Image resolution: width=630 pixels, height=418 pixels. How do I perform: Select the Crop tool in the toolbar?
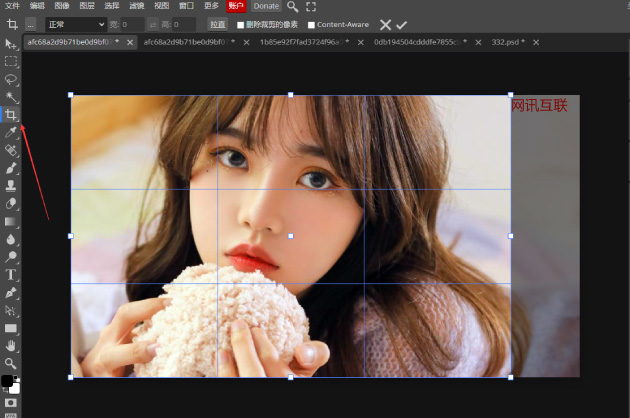[x=11, y=115]
